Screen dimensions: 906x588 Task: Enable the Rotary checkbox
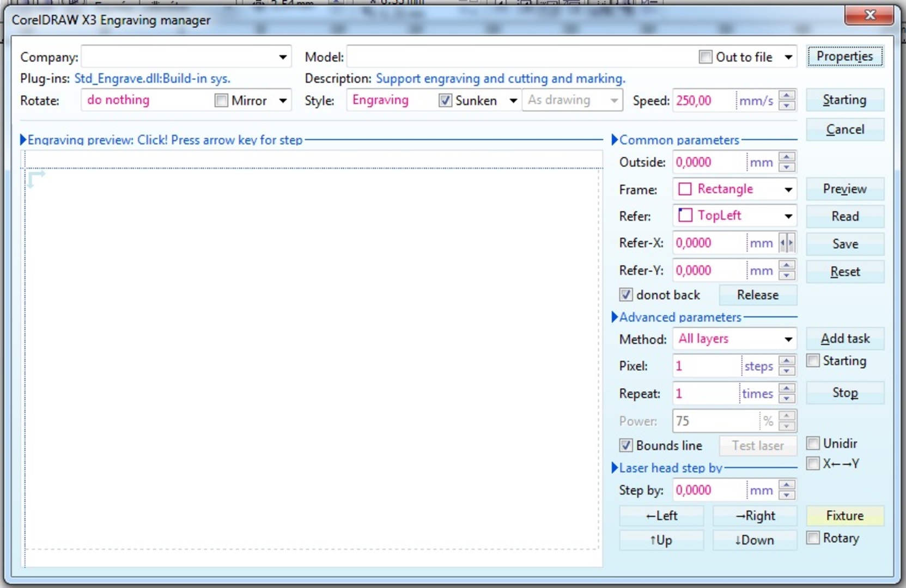[x=813, y=538]
